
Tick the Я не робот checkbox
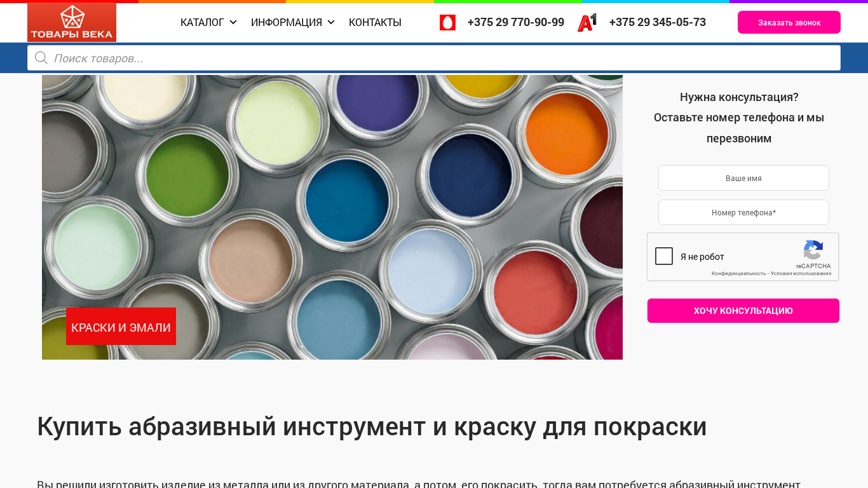664,256
